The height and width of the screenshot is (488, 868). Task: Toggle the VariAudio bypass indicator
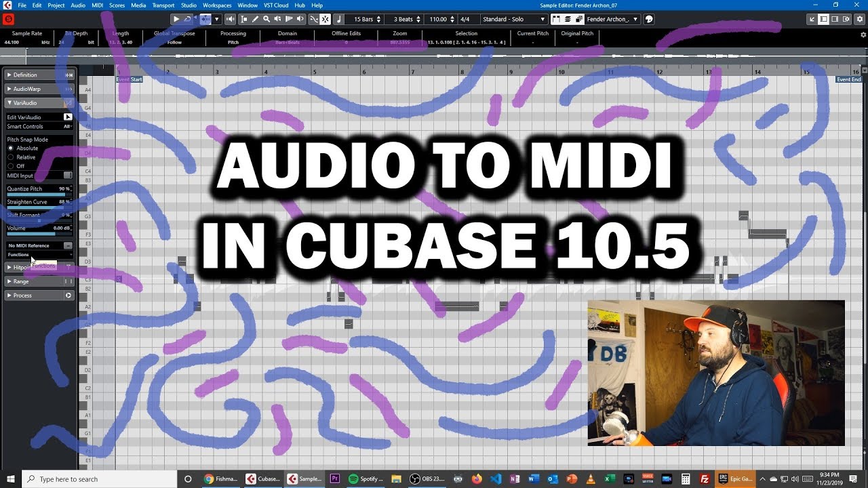[68, 103]
